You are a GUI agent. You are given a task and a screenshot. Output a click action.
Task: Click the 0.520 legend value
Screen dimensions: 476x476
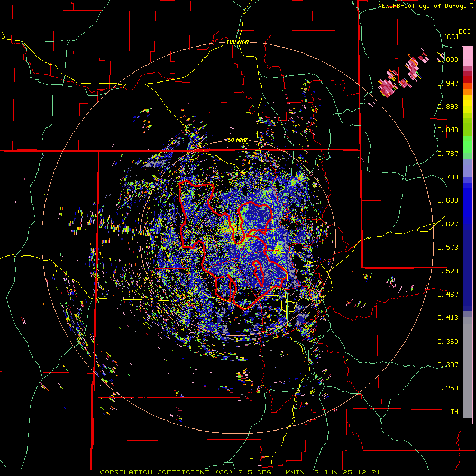[x=448, y=271]
